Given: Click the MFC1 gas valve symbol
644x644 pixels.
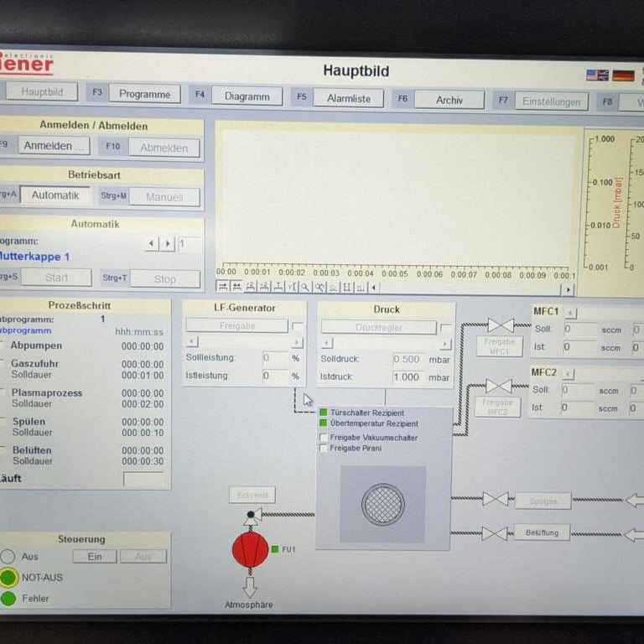Looking at the screenshot, I should (501, 325).
